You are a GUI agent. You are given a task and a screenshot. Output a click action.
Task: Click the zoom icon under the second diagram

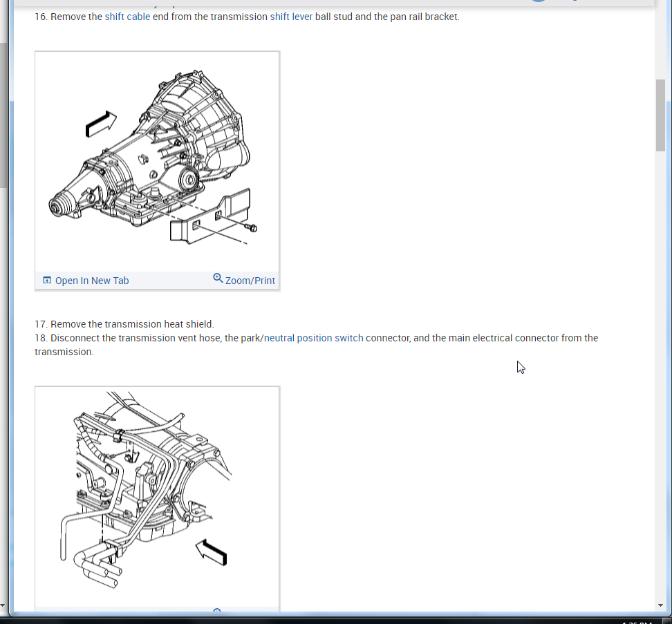pyautogui.click(x=217, y=610)
